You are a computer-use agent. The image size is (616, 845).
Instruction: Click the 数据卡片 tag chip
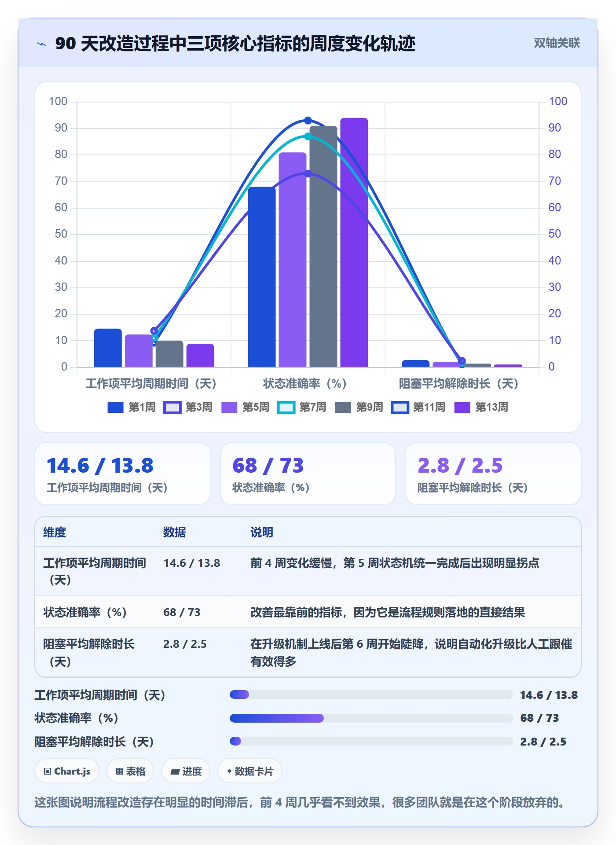[250, 771]
